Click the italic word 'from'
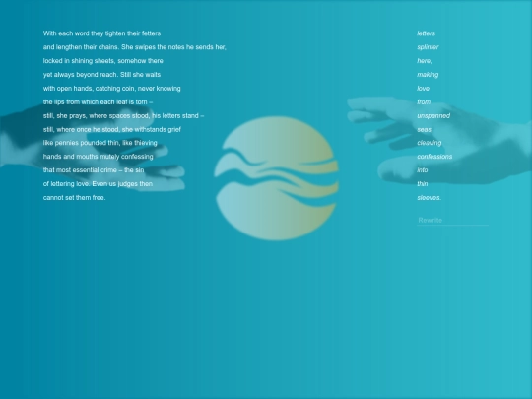Screen dimensions: 532x399 424,102
